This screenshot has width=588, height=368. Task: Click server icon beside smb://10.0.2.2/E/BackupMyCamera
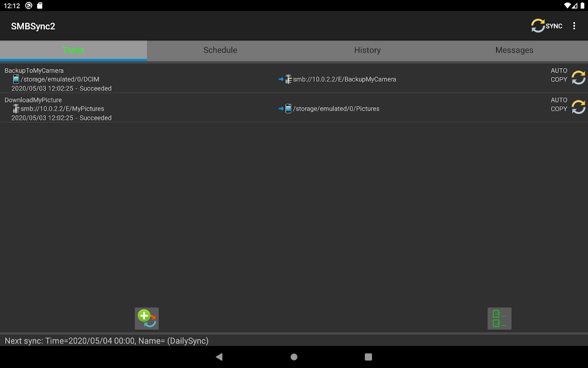(288, 79)
